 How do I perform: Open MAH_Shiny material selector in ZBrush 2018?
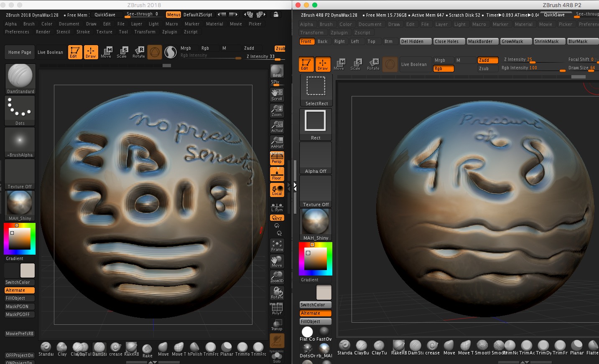(x=20, y=206)
